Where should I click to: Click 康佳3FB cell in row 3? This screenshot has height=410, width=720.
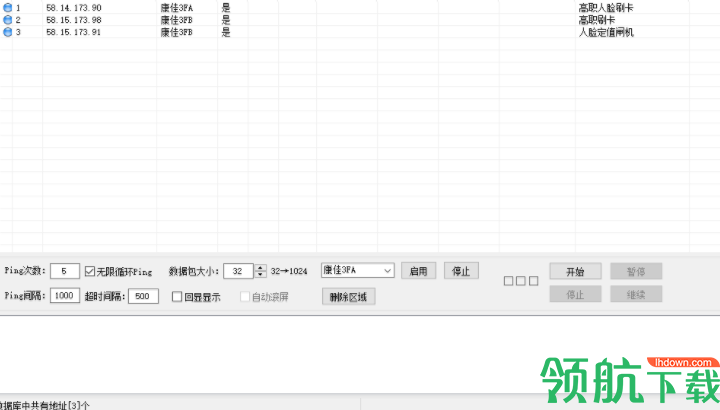(176, 32)
